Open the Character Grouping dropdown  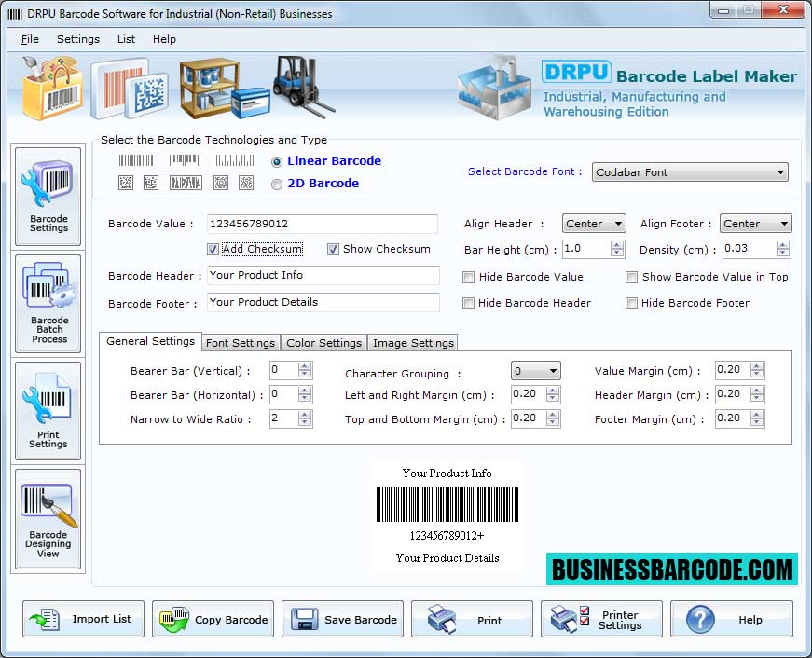click(x=535, y=371)
